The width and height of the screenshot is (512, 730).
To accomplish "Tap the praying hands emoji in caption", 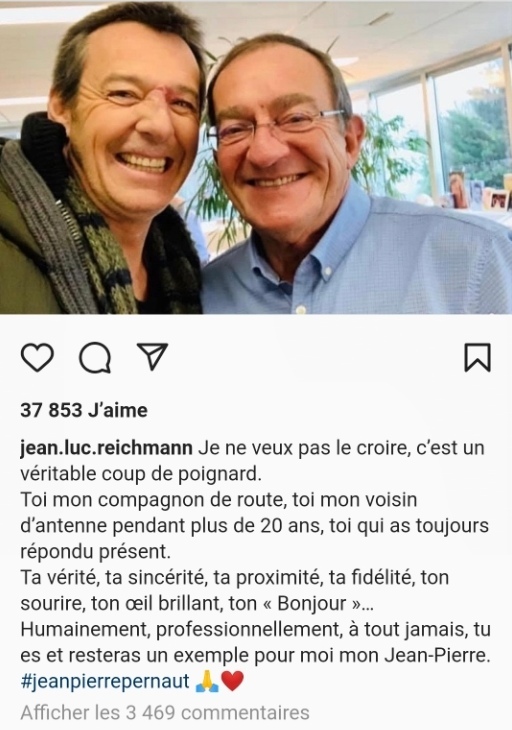I will click(x=207, y=682).
